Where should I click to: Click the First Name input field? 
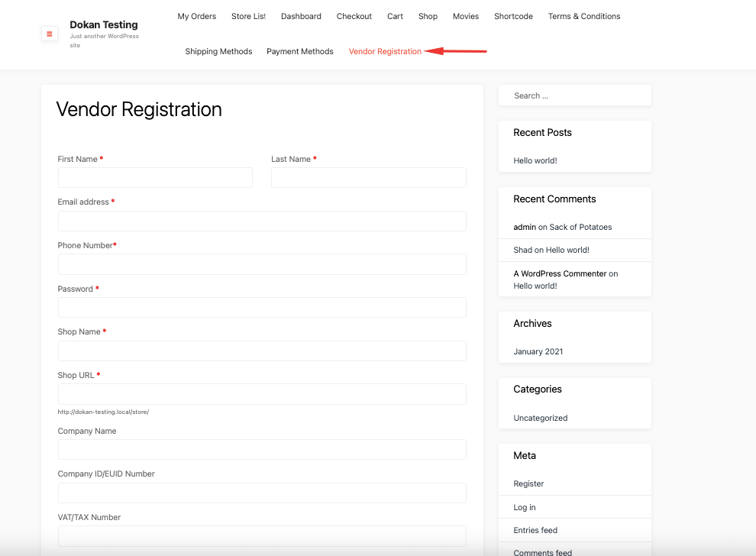click(155, 177)
